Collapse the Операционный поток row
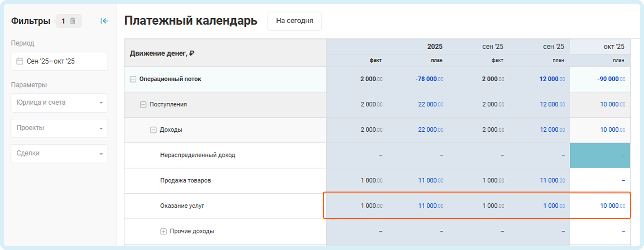 click(x=133, y=79)
